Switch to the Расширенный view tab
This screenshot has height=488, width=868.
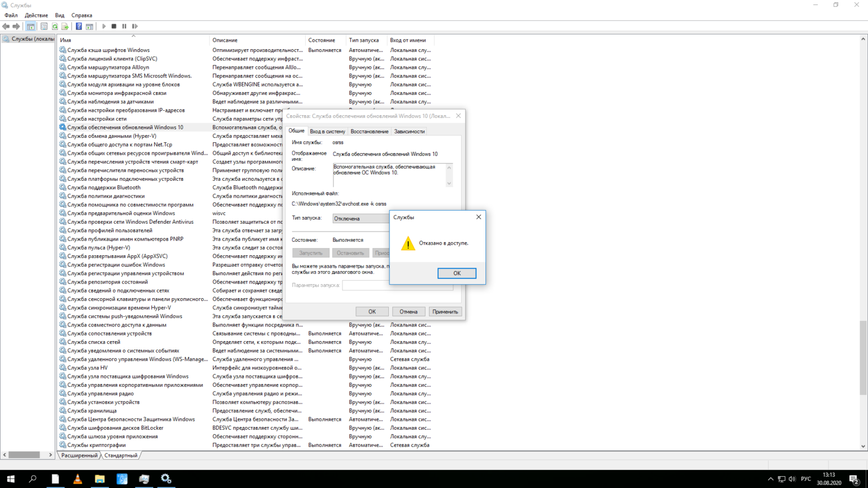point(79,455)
